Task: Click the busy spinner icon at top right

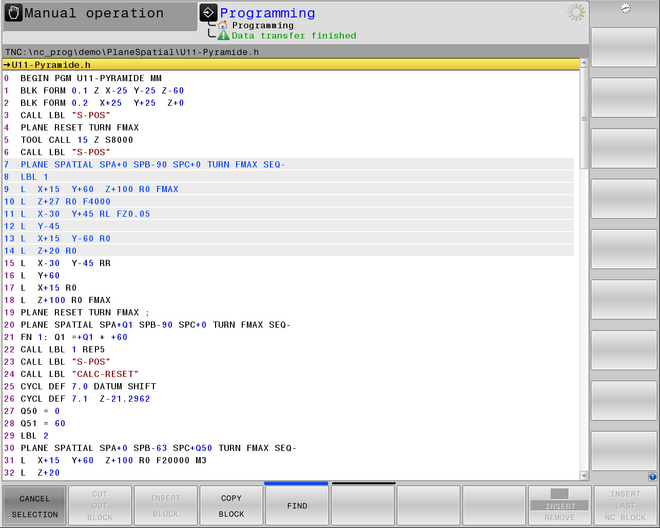Action: (x=575, y=12)
